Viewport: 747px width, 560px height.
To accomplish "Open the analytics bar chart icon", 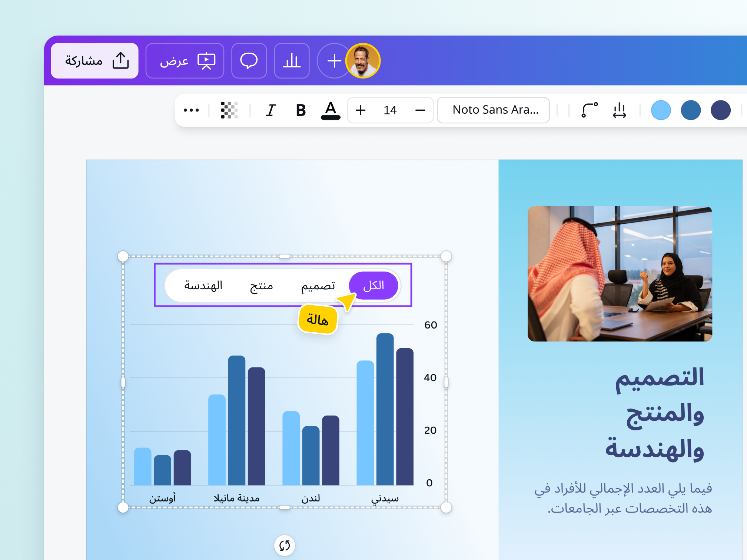I will (x=292, y=61).
